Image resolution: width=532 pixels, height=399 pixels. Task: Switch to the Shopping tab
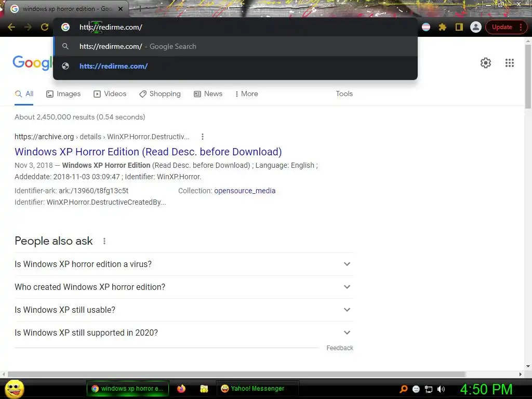[x=160, y=94]
